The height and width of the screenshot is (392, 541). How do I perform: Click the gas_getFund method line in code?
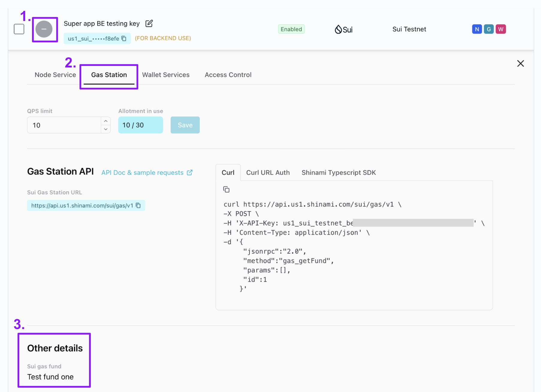tap(288, 261)
